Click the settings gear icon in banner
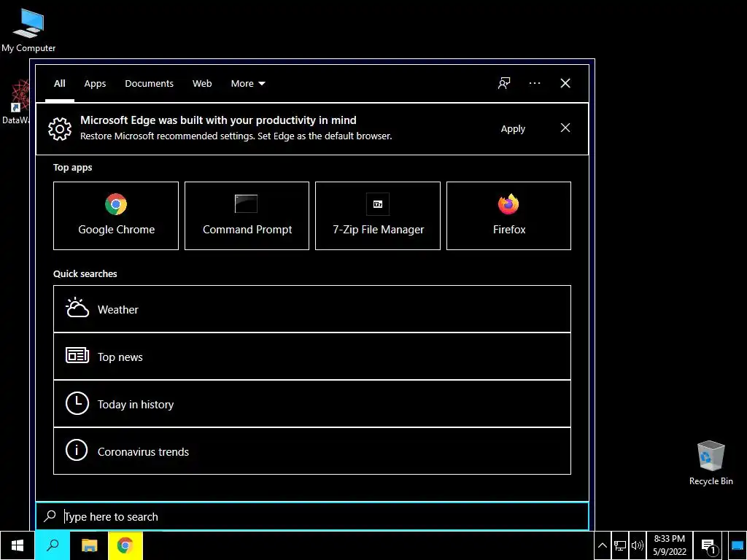This screenshot has height=560, width=747. pyautogui.click(x=60, y=128)
